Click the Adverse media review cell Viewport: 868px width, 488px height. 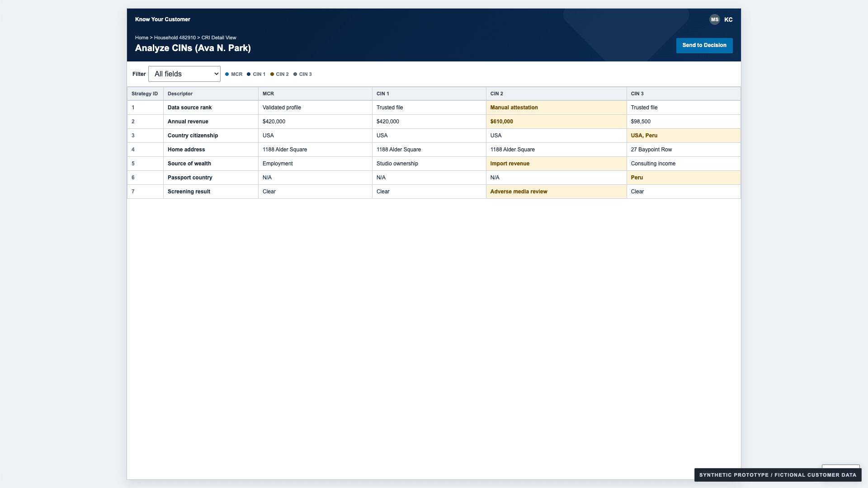coord(556,192)
